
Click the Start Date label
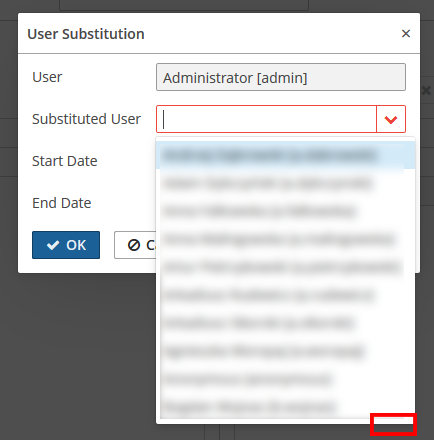click(x=65, y=161)
